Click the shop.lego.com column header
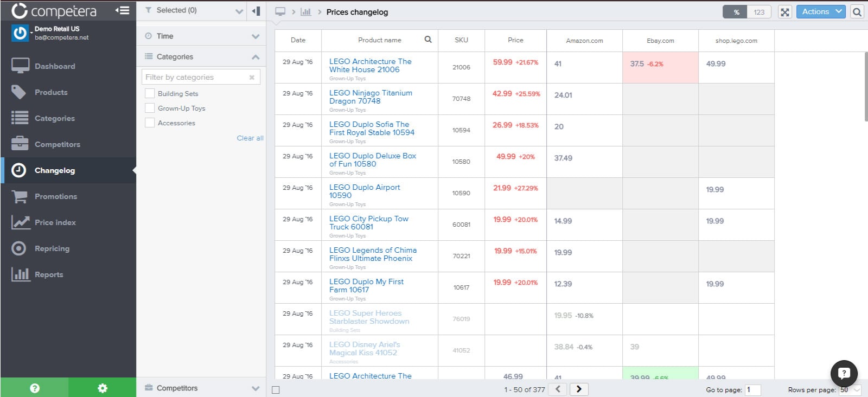868x397 pixels. click(x=736, y=41)
